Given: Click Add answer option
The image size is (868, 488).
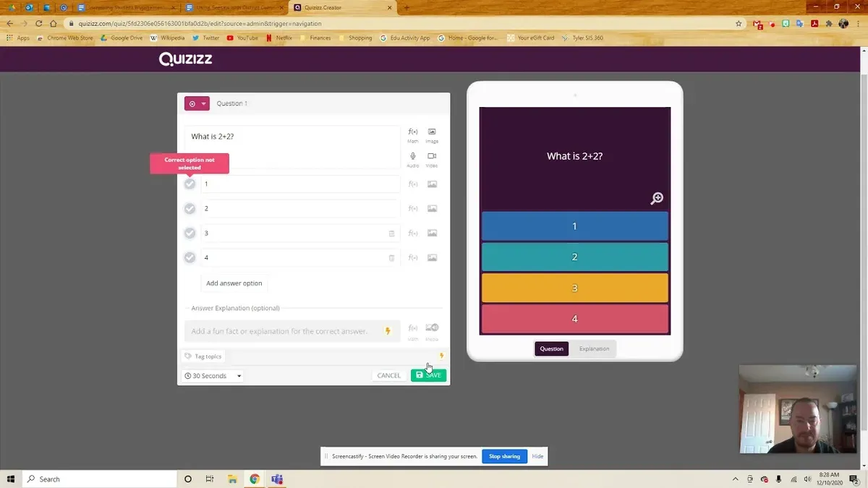Looking at the screenshot, I should click(234, 283).
